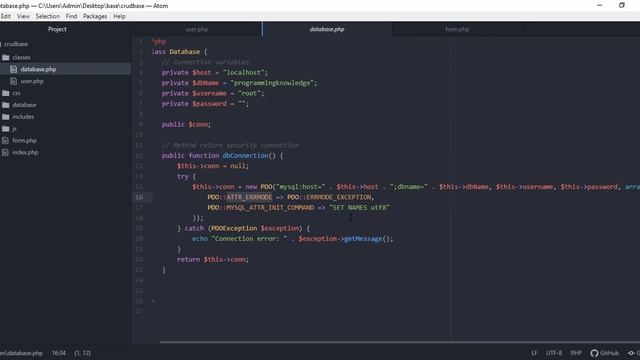This screenshot has height=360, width=640.
Task: Click ERRMODE_EXCEPTION constant
Action: [x=339, y=197]
